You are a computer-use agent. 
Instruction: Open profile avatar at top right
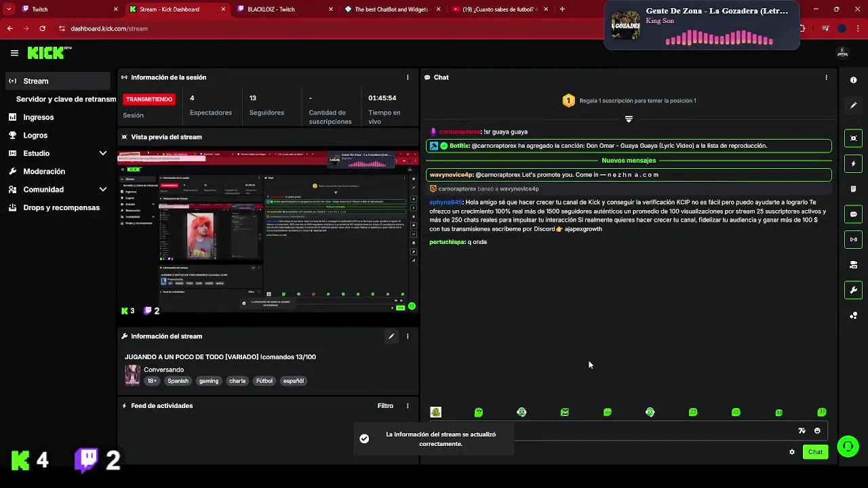(843, 53)
